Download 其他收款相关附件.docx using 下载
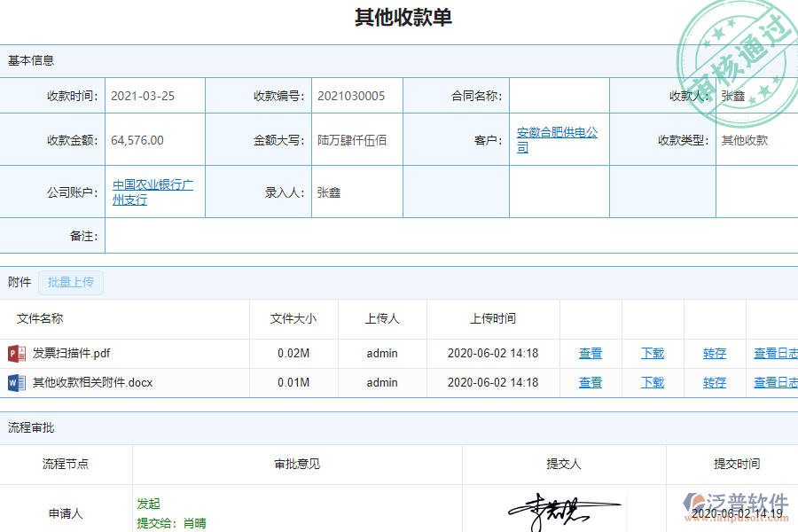The image size is (798, 532). pos(653,382)
